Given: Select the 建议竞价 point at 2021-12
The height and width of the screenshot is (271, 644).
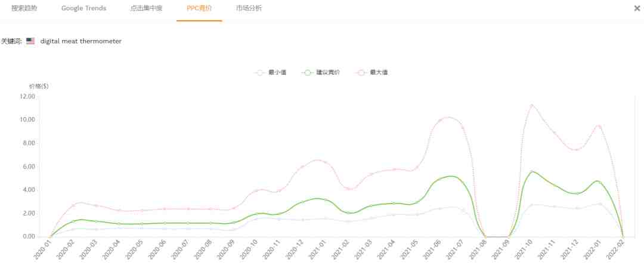Looking at the screenshot, I should 577,193.
